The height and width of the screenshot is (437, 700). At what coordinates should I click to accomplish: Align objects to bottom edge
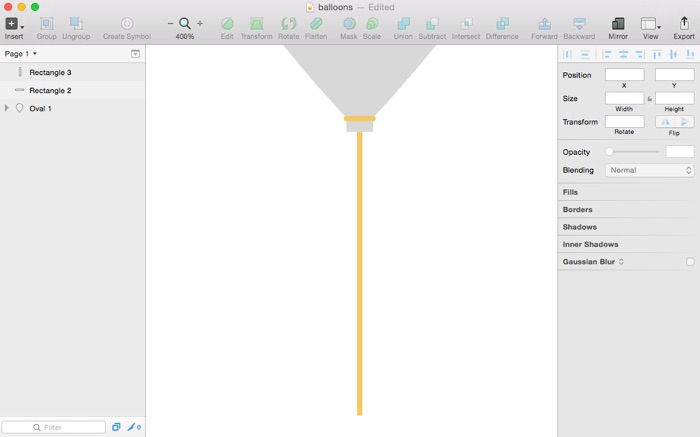(x=690, y=54)
